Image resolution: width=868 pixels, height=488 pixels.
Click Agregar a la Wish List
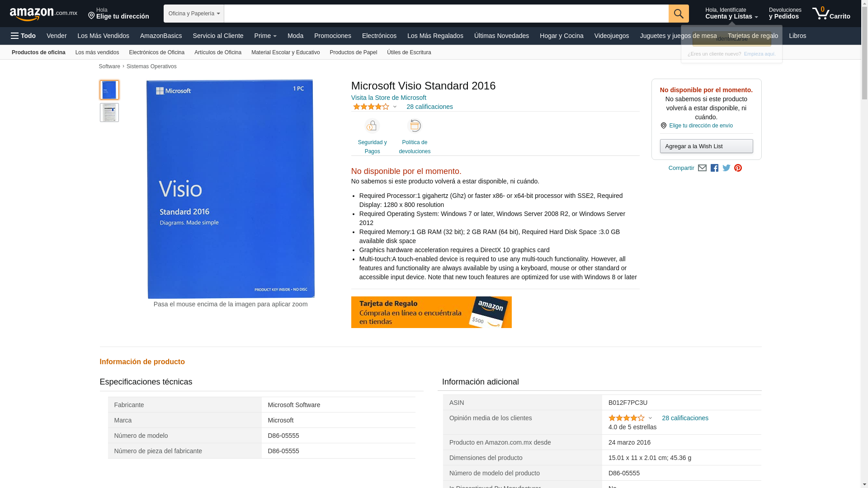[706, 146]
